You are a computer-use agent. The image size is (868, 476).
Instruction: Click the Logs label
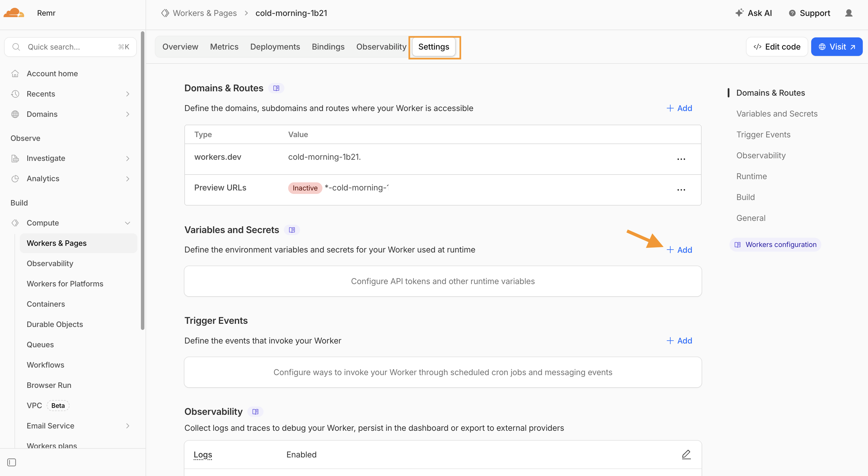click(203, 455)
